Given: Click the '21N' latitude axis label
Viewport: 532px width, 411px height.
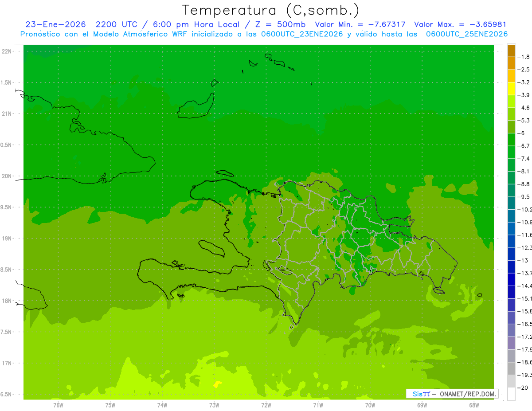Looking at the screenshot, I should point(7,114).
